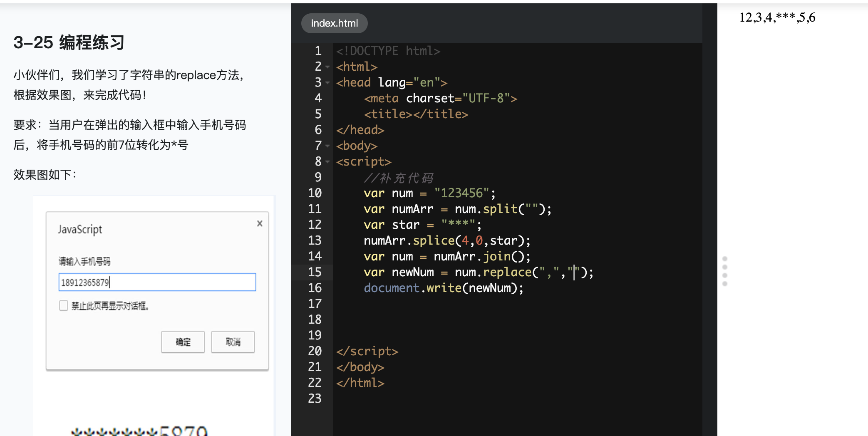Screen dimensions: 868x436
Task: Click the numArr.join() line
Action: point(447,256)
